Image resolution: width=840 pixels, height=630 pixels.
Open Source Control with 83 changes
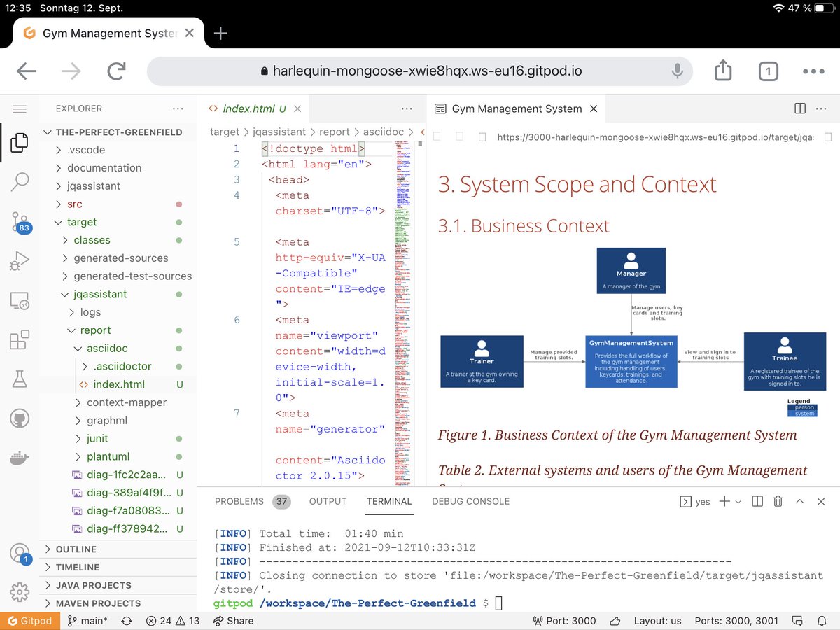click(20, 223)
